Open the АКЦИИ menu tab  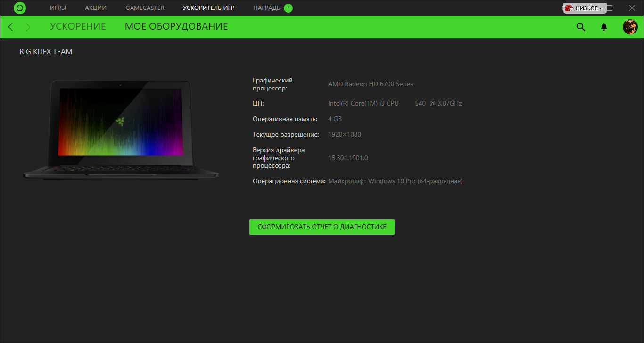click(x=96, y=8)
